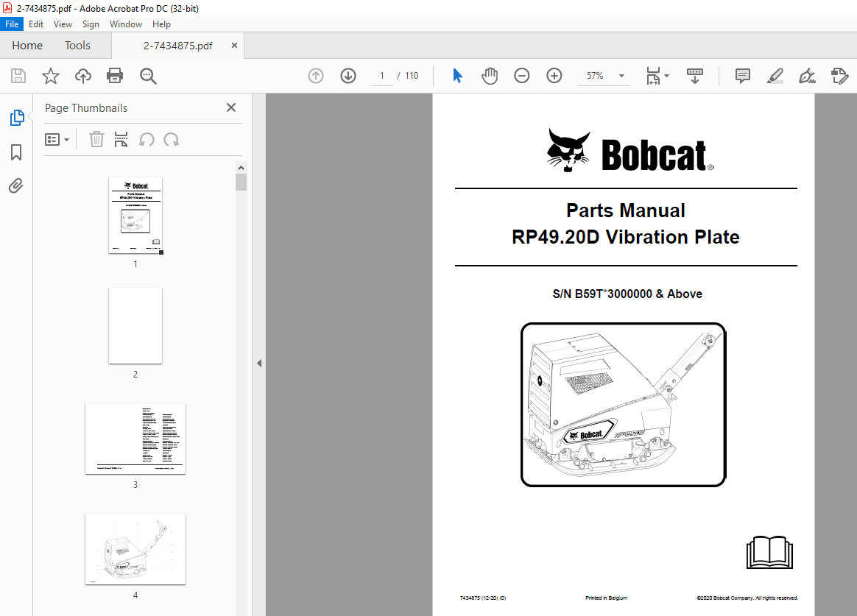Image resolution: width=857 pixels, height=616 pixels.
Task: Open the Sign document pen tool
Action: pyautogui.click(x=807, y=76)
